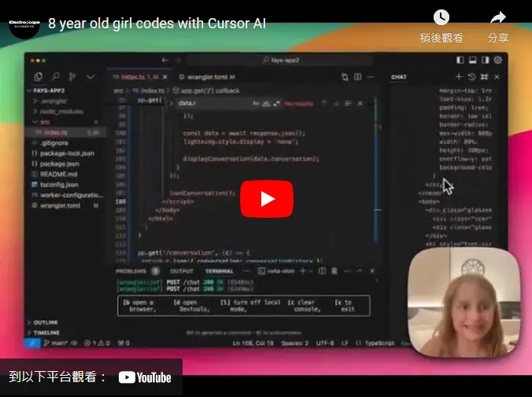Screen dimensions: 532x397
Task: Switch to the wrangler.toml editor tab
Action: coord(207,77)
